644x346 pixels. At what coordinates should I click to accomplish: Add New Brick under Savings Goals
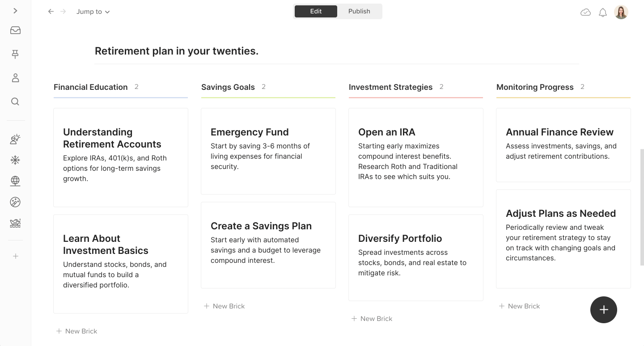225,306
